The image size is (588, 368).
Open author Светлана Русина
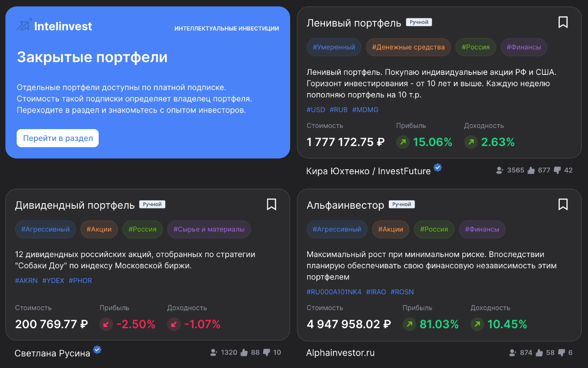tap(52, 353)
